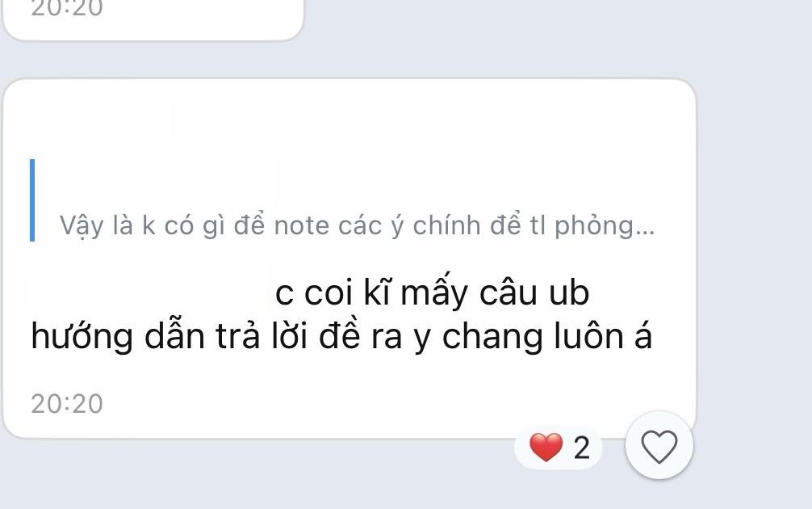
Task: Tap the outlined heart react button
Action: (659, 446)
